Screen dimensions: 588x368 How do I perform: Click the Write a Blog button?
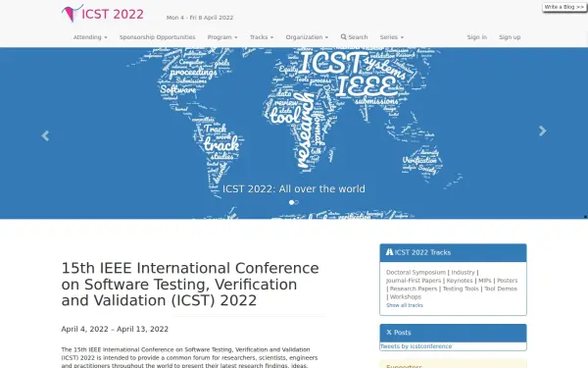pyautogui.click(x=564, y=7)
